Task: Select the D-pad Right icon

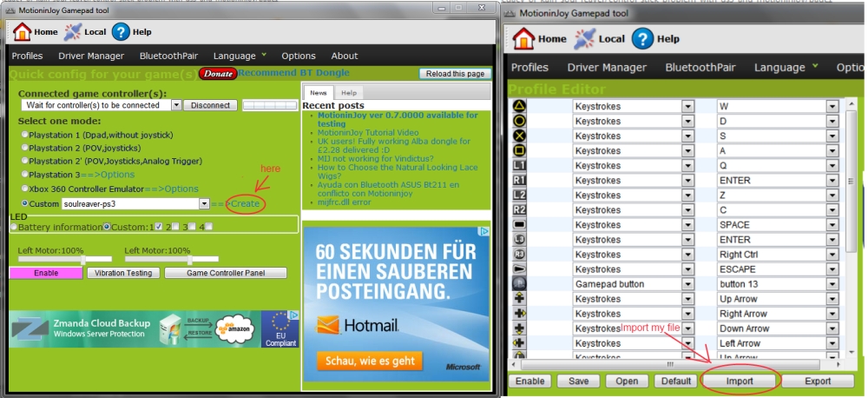Action: 519,314
